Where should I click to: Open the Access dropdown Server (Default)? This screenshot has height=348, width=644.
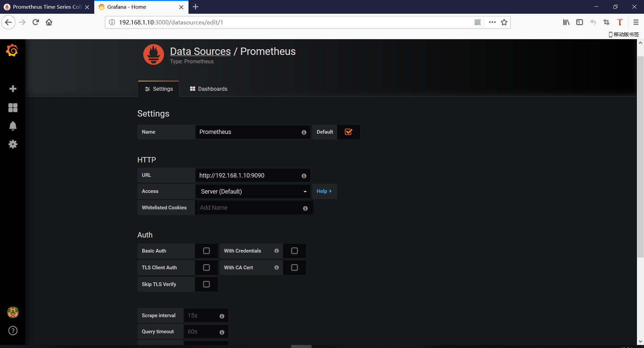click(x=253, y=192)
